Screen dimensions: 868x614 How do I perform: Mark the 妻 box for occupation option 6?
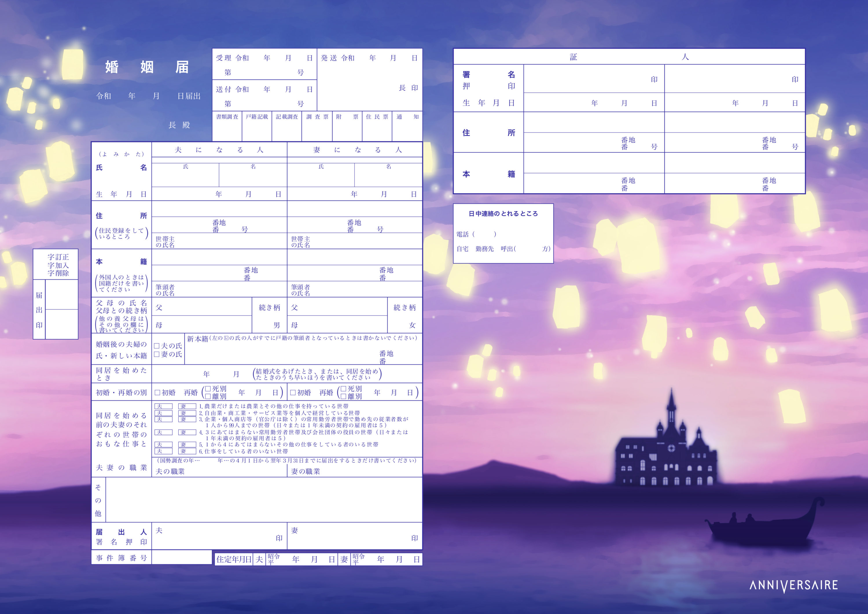click(187, 451)
